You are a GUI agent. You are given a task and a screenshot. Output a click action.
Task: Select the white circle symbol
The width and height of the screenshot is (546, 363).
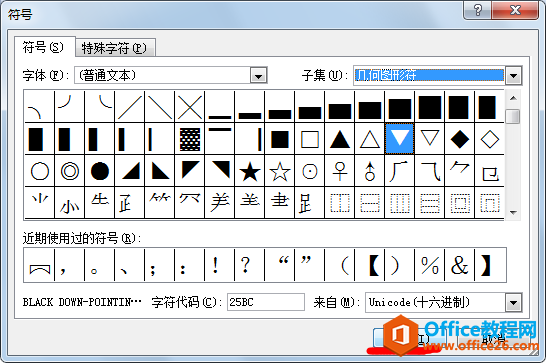[x=40, y=171]
